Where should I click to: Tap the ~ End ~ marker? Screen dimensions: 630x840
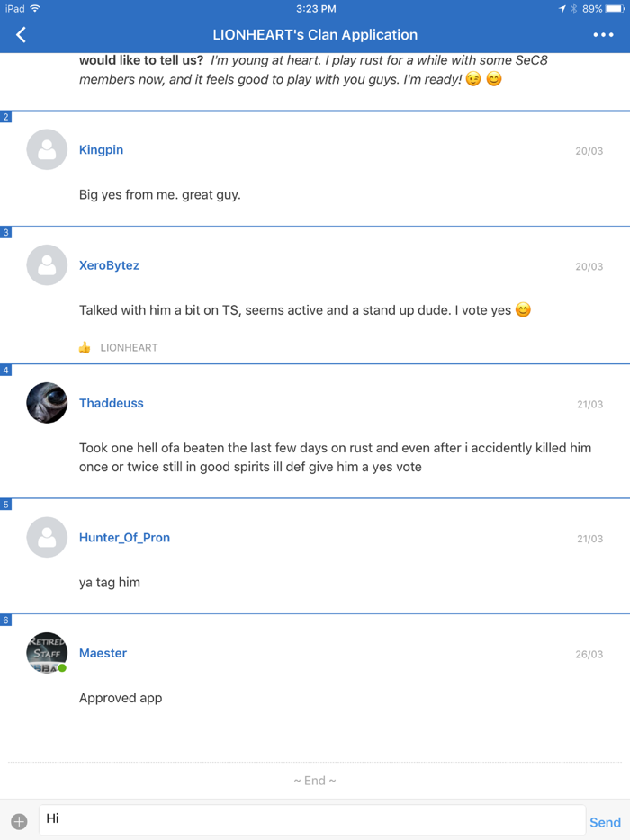click(x=315, y=780)
